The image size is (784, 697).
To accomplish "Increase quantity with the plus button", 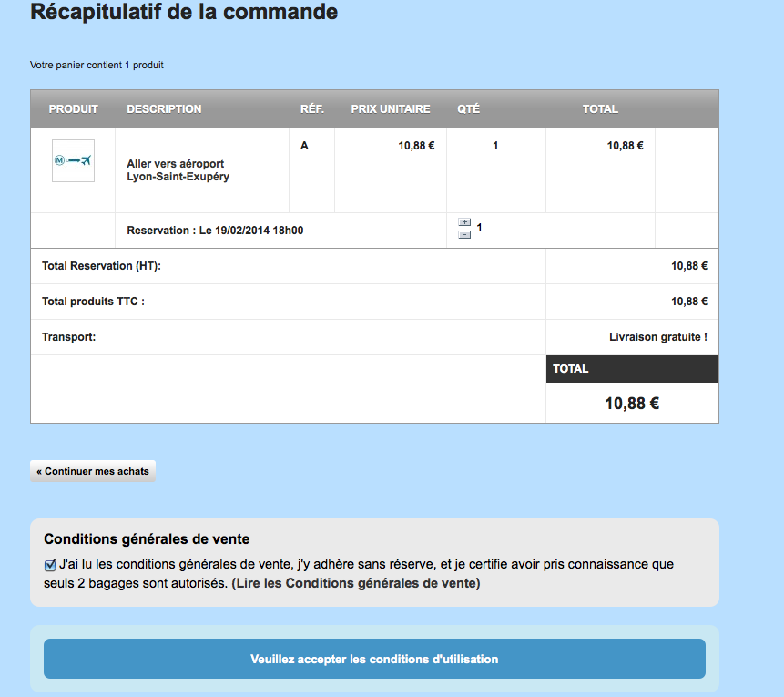I will coord(464,222).
